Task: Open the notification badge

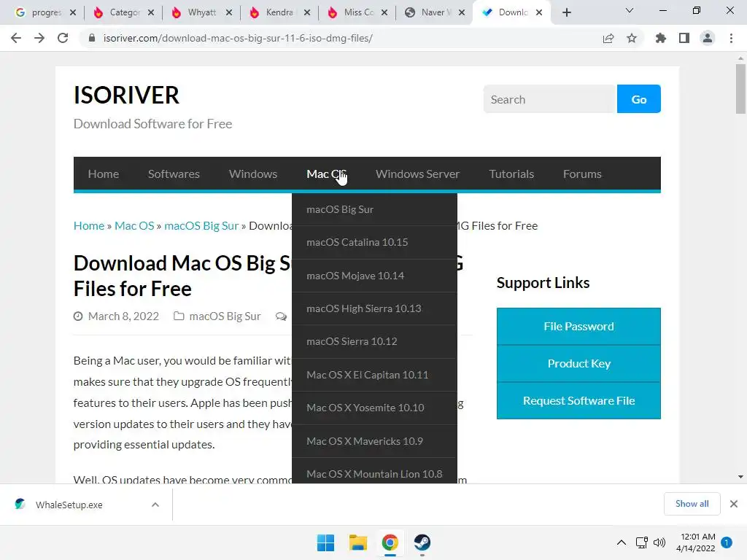Action: [727, 542]
